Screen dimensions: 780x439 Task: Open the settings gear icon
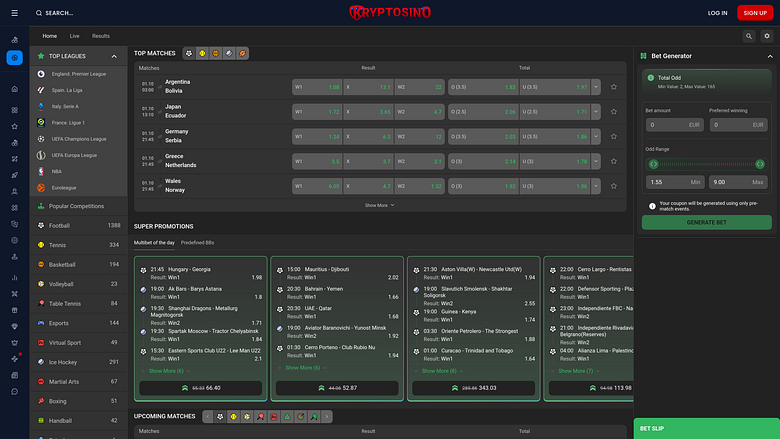tap(767, 36)
